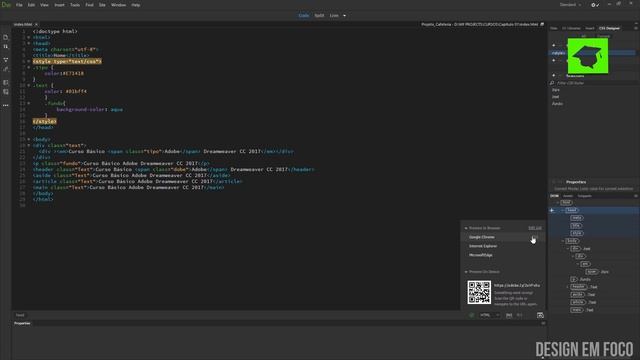Switch to Live view

334,16
